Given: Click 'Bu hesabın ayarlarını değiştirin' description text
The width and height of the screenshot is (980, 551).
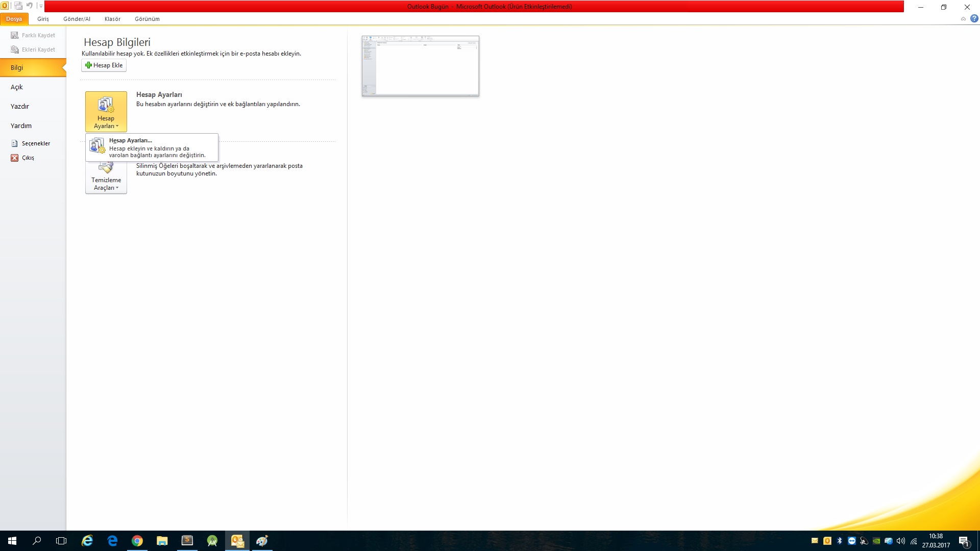Looking at the screenshot, I should tap(218, 104).
